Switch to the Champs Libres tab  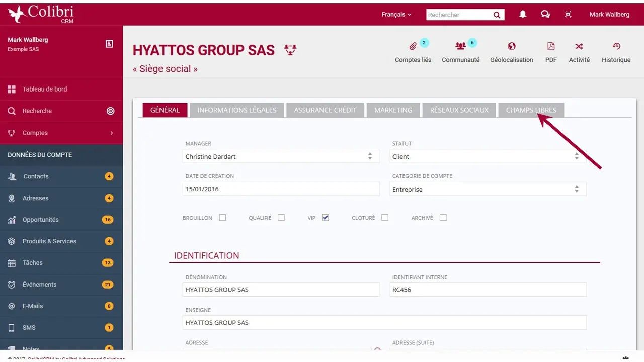point(531,110)
